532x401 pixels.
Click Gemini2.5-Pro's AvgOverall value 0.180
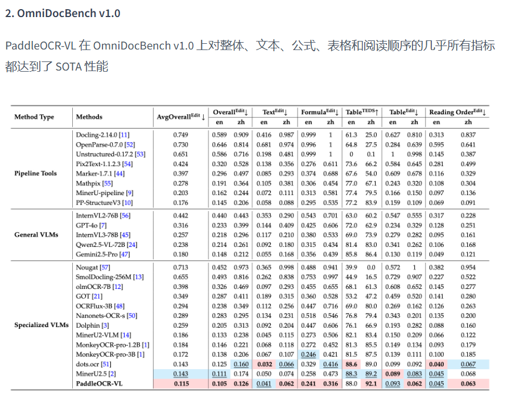pos(181,254)
